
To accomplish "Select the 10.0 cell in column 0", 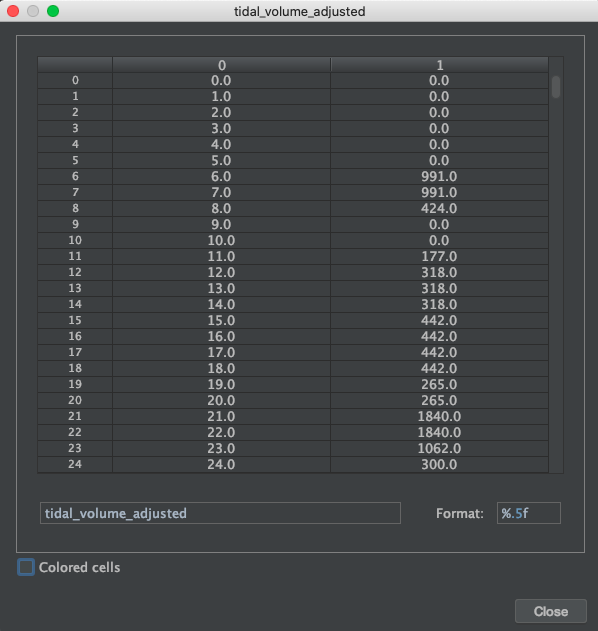I will click(221, 240).
